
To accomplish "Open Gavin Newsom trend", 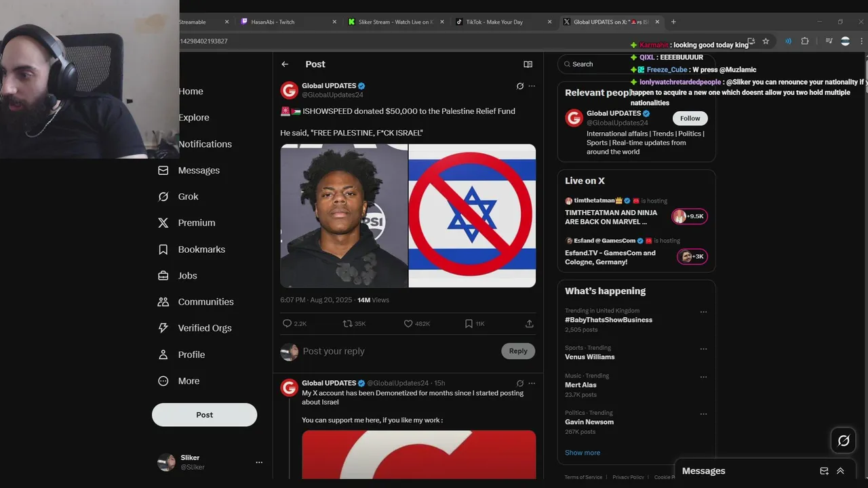I will pos(589,422).
